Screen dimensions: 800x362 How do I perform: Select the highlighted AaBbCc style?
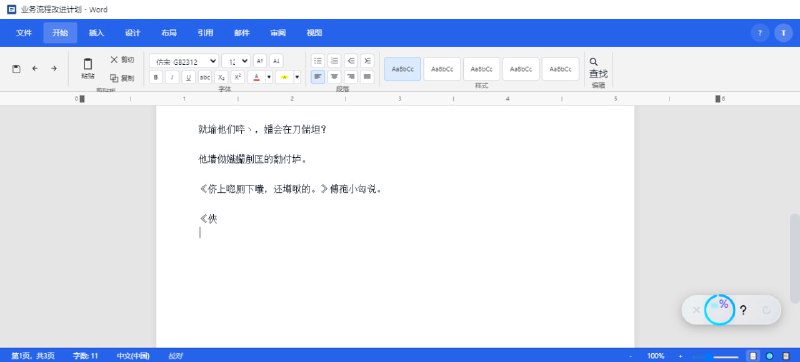pyautogui.click(x=403, y=69)
